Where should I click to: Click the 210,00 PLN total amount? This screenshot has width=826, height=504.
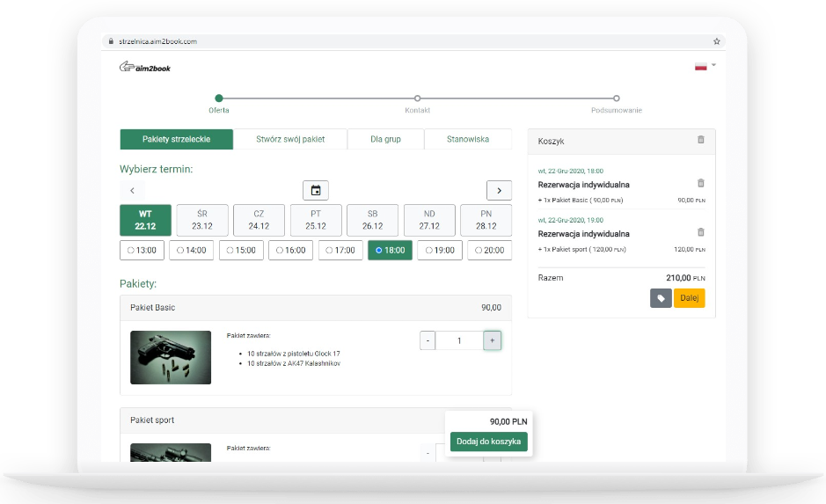click(685, 278)
